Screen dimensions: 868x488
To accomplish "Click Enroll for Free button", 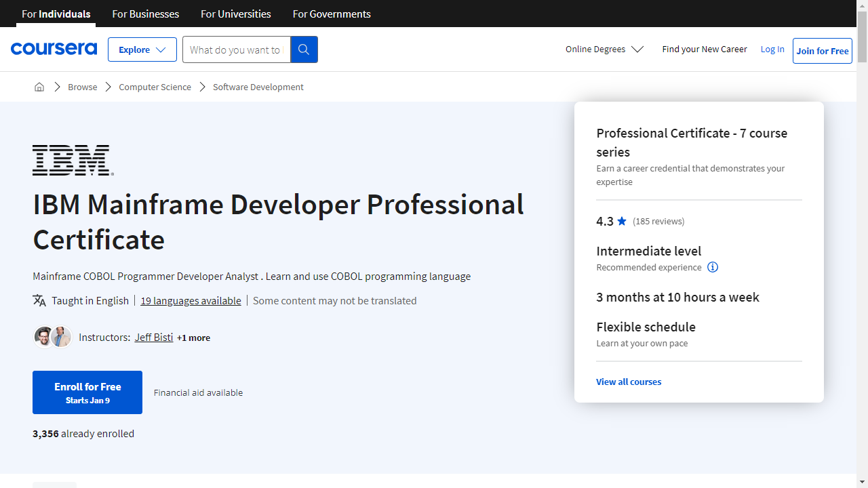I will (x=87, y=392).
